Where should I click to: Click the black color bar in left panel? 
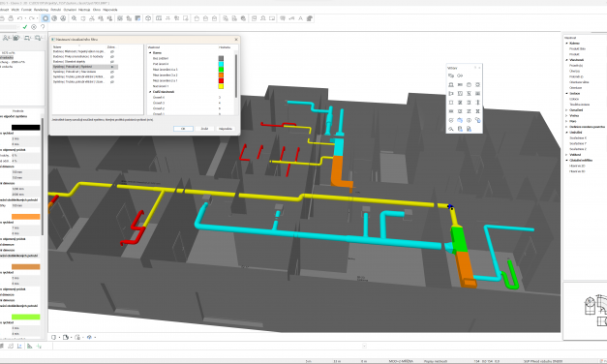25,128
